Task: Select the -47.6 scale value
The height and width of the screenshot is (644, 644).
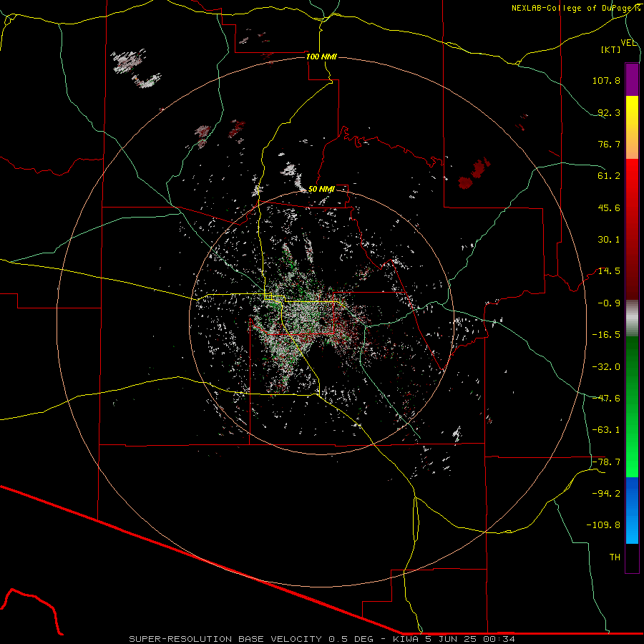Action: 606,399
